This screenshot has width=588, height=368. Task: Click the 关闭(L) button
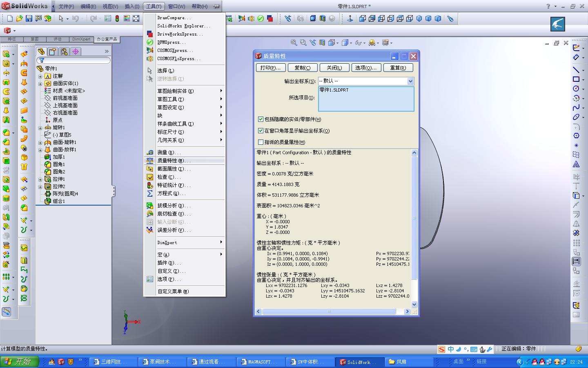(x=334, y=68)
